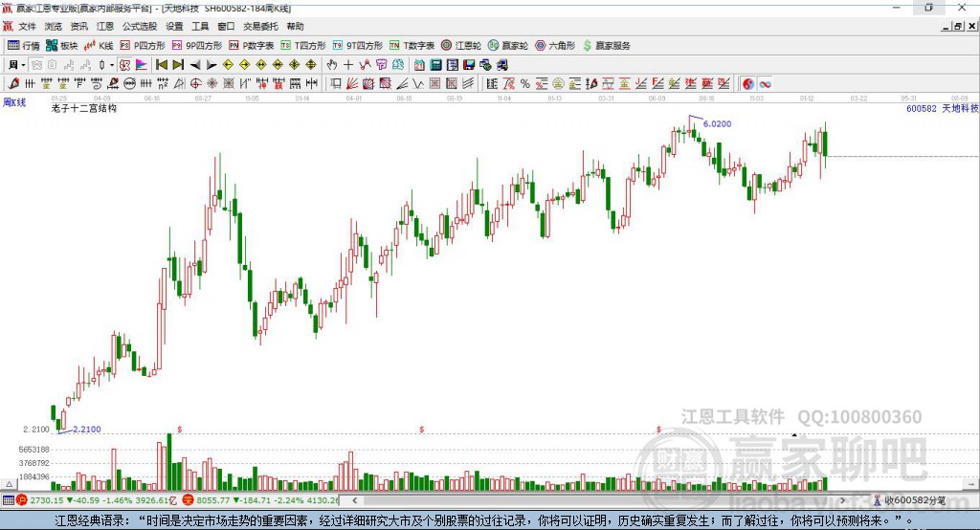Click the calculator icon in toolbar
980x530 pixels.
click(x=435, y=64)
